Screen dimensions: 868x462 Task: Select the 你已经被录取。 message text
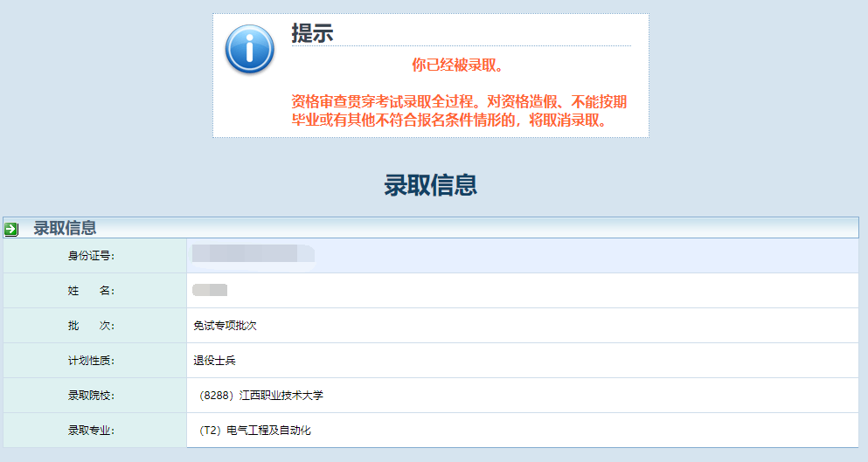[x=458, y=65]
